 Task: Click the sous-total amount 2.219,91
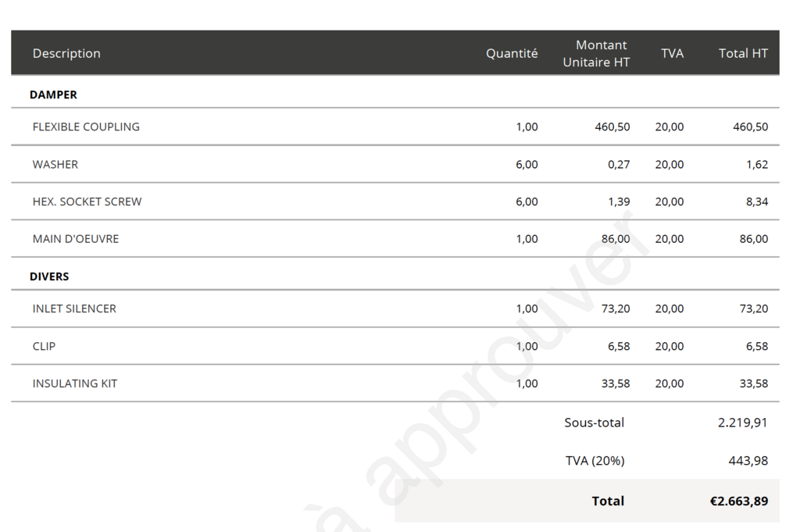point(742,423)
